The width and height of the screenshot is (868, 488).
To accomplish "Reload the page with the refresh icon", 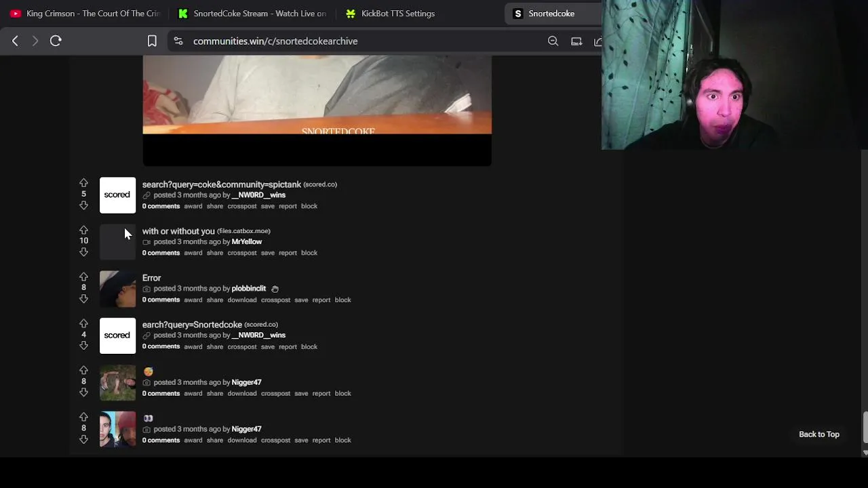I will tap(56, 41).
